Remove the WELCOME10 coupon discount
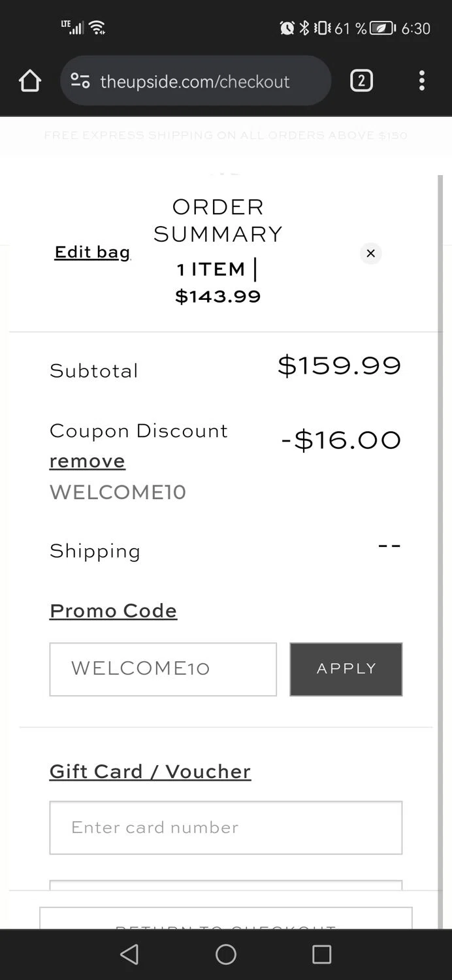Screen dimensions: 452x980 87,461
